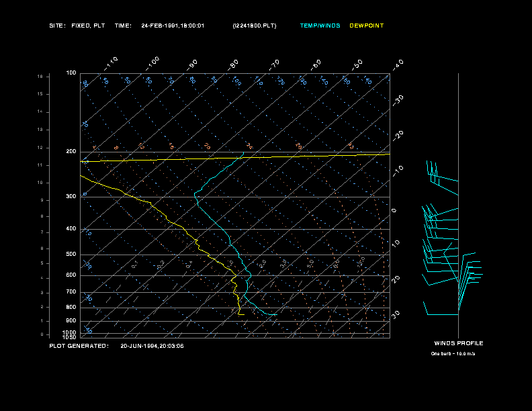The image size is (532, 411).
Task: Click the -50 temperature axis label
Action: pos(357,64)
